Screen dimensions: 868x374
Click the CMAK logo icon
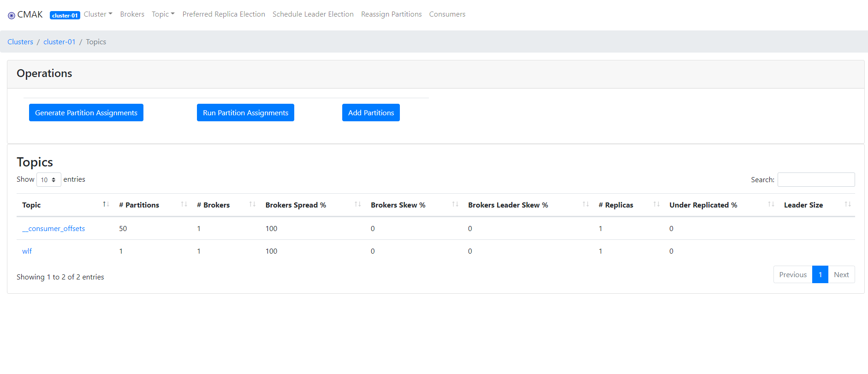click(12, 15)
